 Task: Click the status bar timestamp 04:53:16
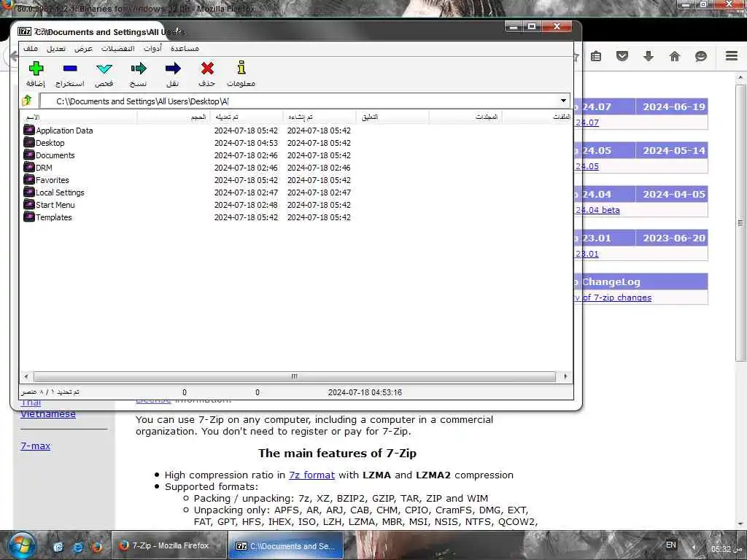click(x=365, y=392)
